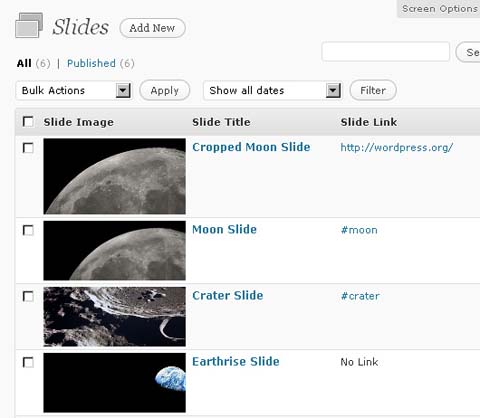Open the Earthrise Slide thumbnail image
The width and height of the screenshot is (480, 418).
click(114, 383)
